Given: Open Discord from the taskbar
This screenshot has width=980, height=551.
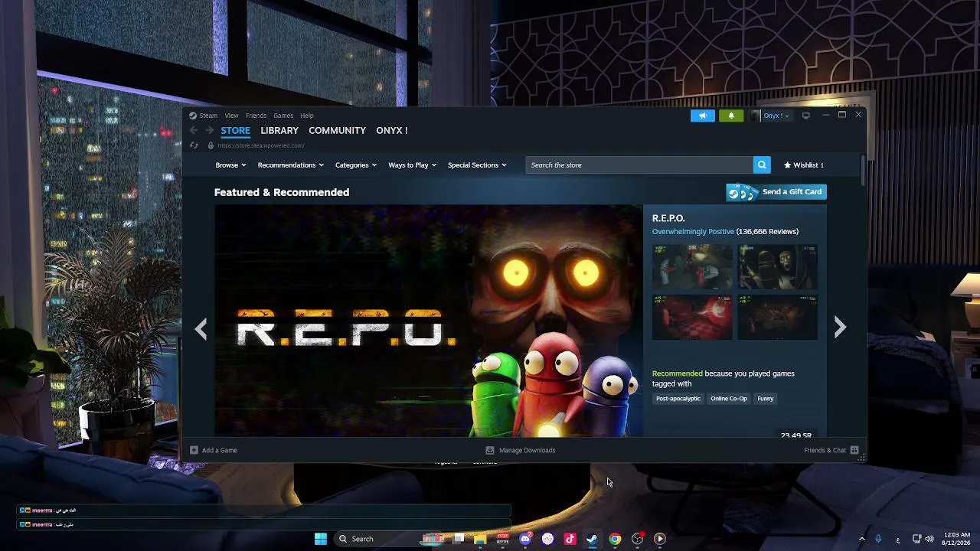Looking at the screenshot, I should 525,539.
